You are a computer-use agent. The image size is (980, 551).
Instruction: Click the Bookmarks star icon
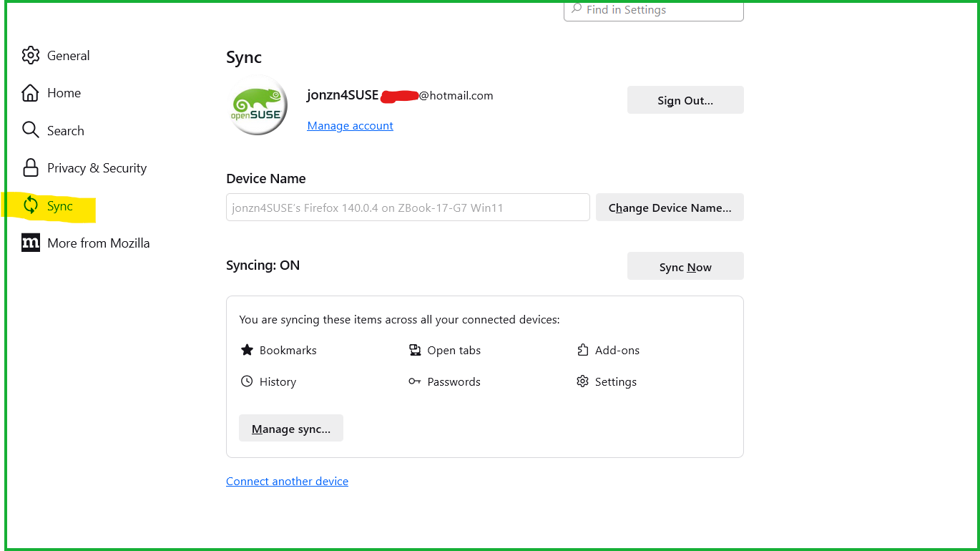click(247, 350)
